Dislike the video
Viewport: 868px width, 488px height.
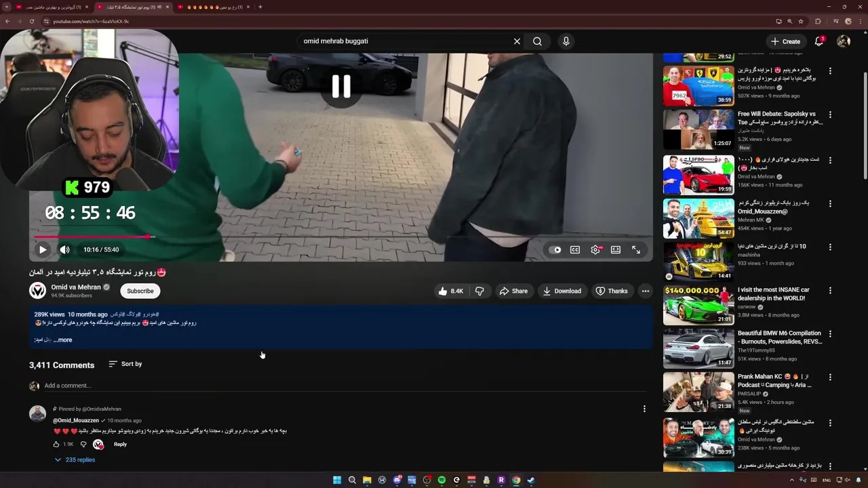pyautogui.click(x=479, y=291)
